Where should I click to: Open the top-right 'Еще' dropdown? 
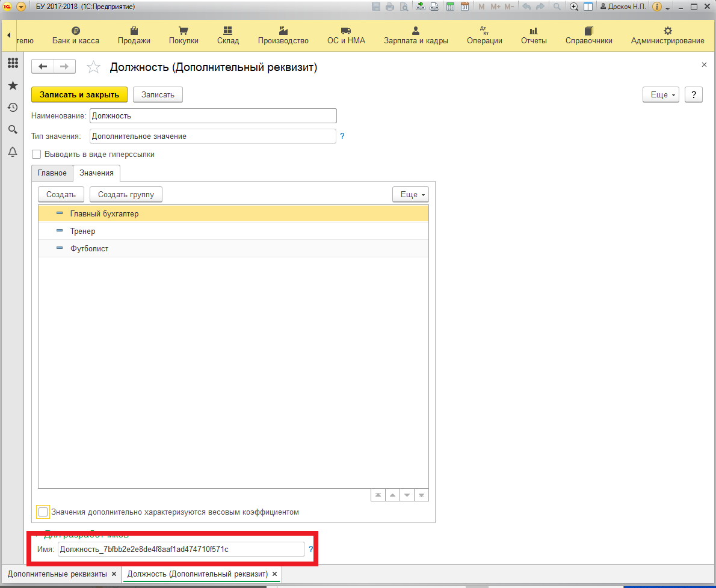point(661,94)
